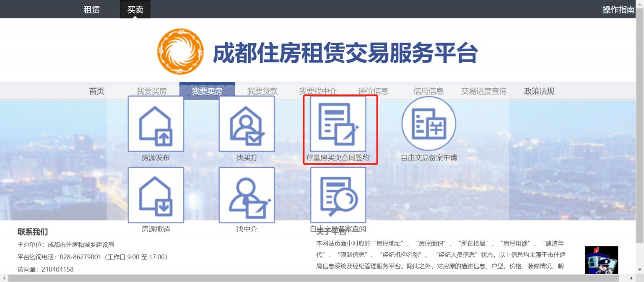Click the orange platform logo
This screenshot has width=644, height=282.
(x=181, y=52)
